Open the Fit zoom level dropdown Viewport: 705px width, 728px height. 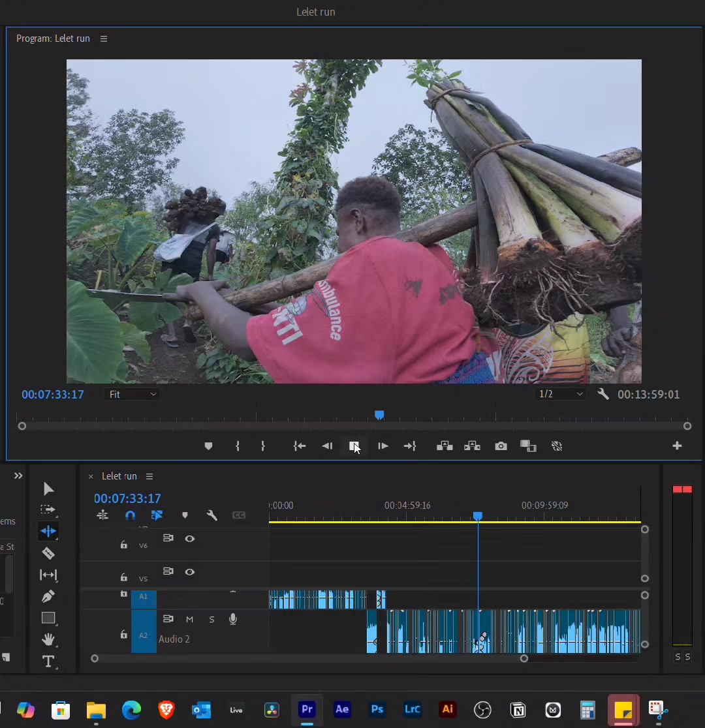coord(133,395)
